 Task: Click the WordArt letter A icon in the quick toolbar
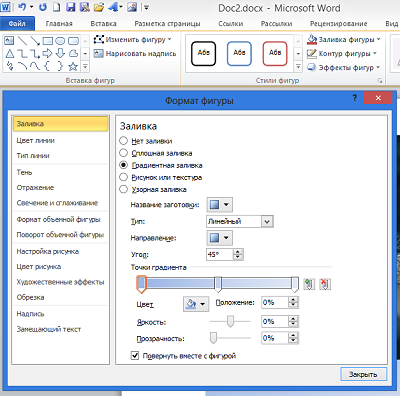[113, 7]
